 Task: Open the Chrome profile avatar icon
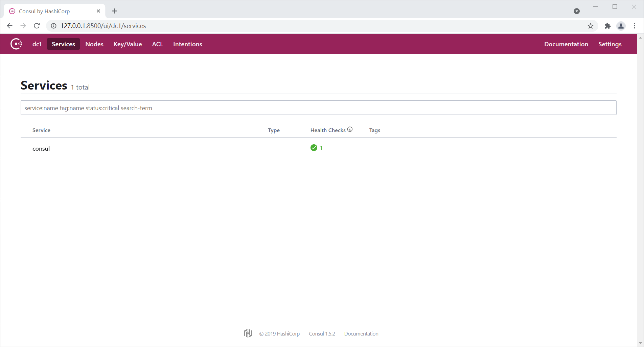[x=621, y=26]
